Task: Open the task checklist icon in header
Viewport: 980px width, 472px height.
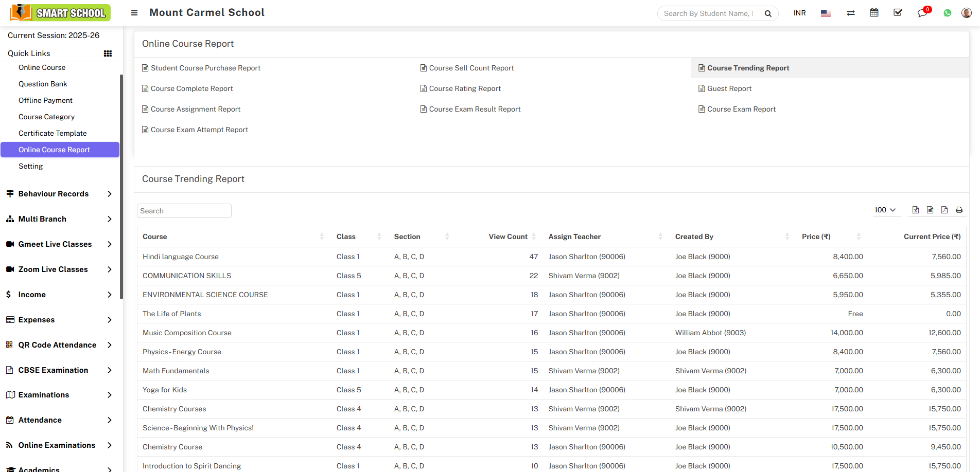Action: [x=898, y=13]
